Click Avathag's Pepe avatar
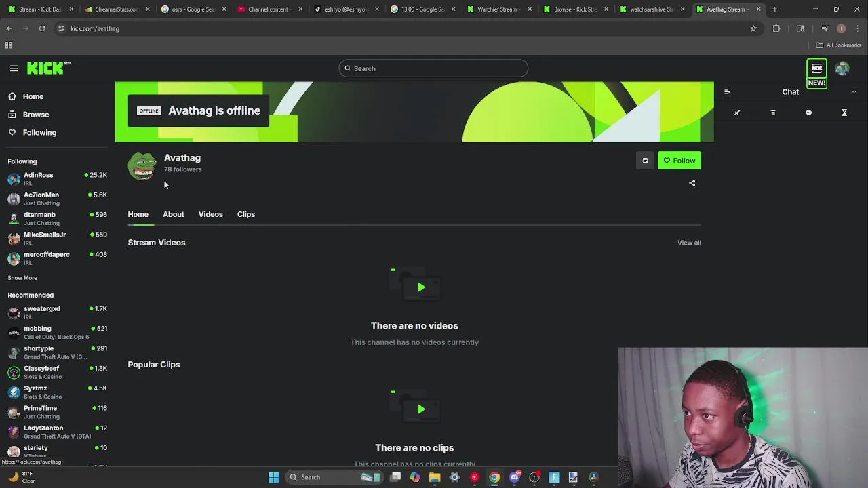Image resolution: width=868 pixels, height=488 pixels. [x=142, y=166]
